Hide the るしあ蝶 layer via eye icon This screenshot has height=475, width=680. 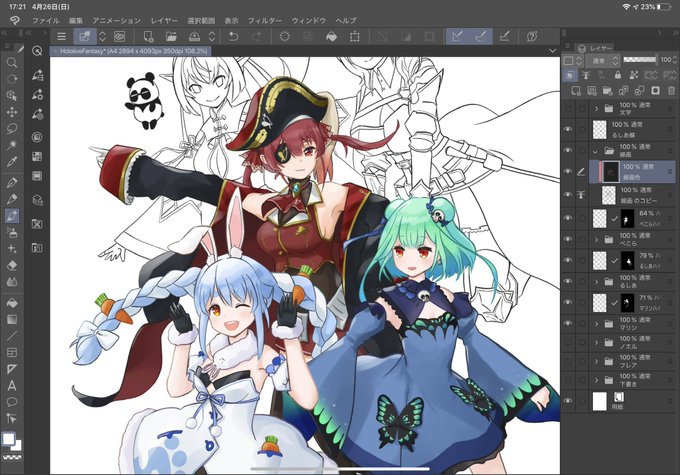click(568, 129)
